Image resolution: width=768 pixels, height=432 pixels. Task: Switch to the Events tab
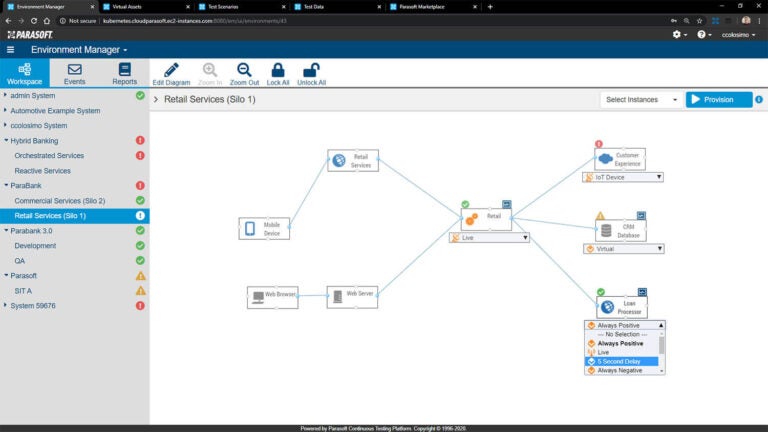tap(74, 73)
